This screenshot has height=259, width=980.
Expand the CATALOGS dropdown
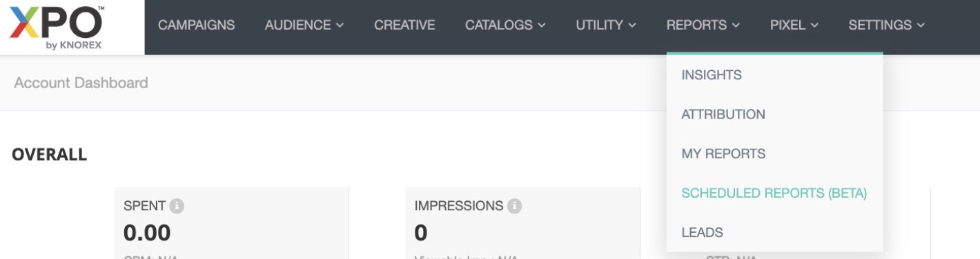coord(505,25)
